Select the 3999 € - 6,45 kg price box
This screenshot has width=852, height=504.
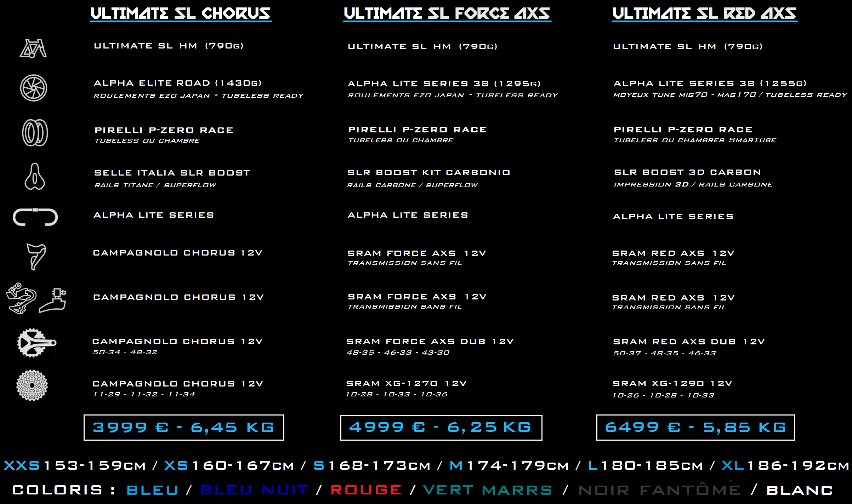[184, 428]
